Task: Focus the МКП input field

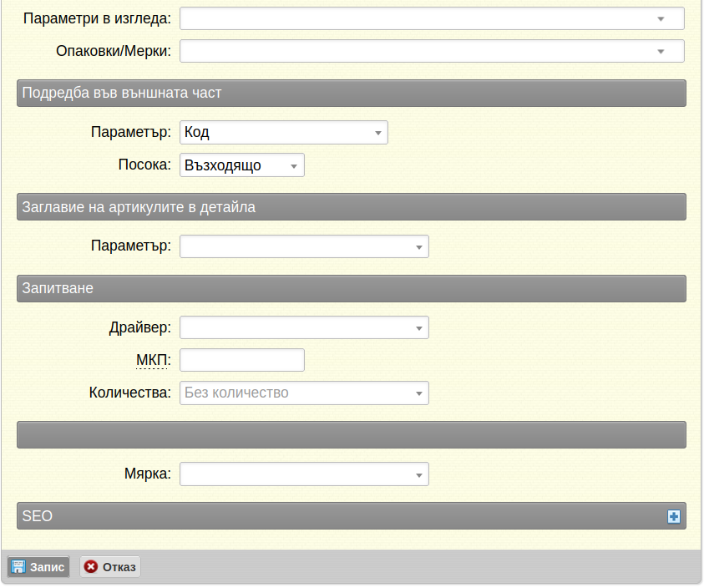Action: click(242, 360)
